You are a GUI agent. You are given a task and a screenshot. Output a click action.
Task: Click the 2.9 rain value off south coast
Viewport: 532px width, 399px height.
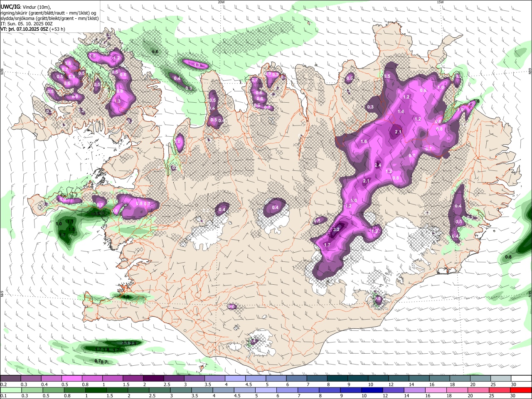(x=133, y=343)
